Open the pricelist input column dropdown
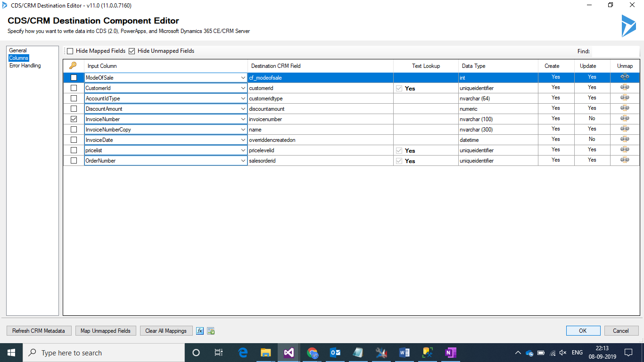This screenshot has width=644, height=362. pyautogui.click(x=243, y=150)
